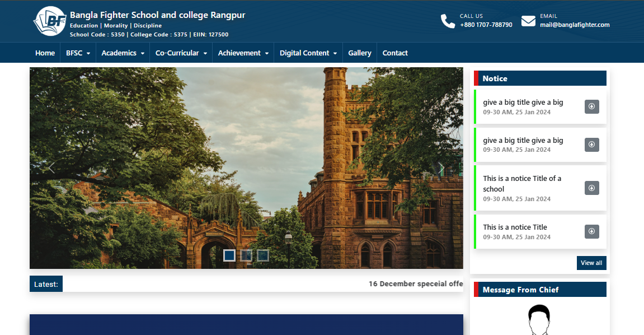Go to previous slide with left arrow
Image resolution: width=644 pixels, height=335 pixels.
tap(51, 167)
